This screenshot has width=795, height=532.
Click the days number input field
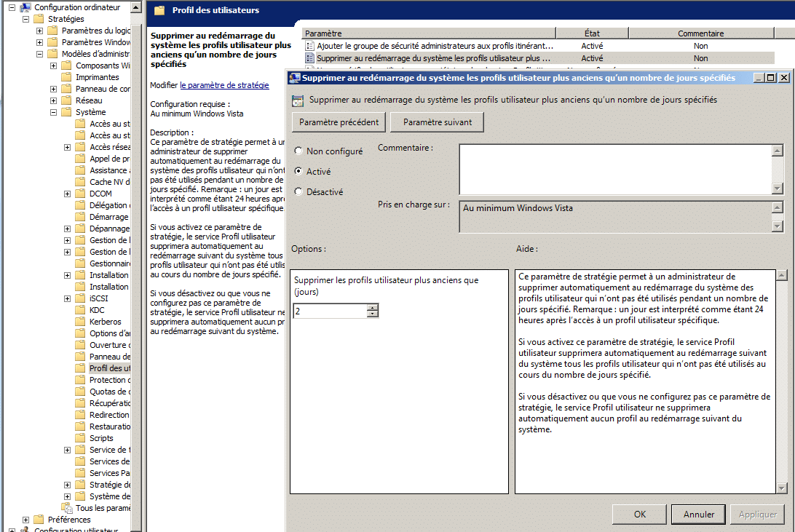click(331, 311)
